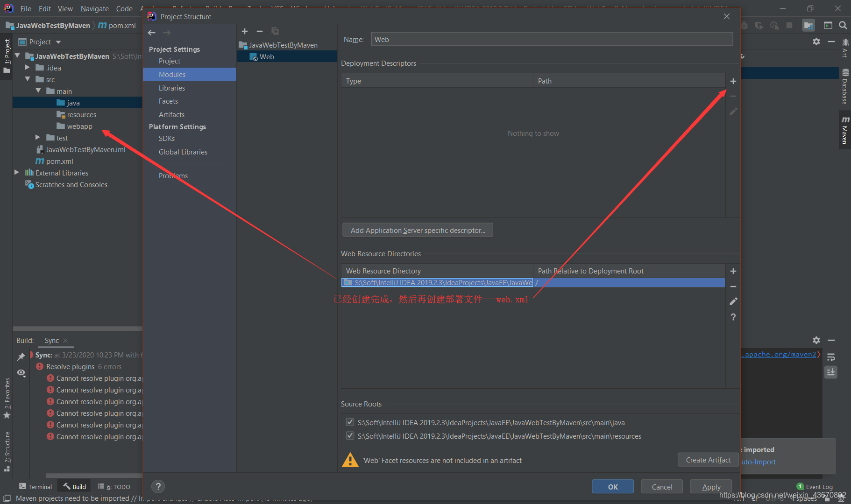
Task: Select Facets in Project Settings
Action: (x=168, y=101)
